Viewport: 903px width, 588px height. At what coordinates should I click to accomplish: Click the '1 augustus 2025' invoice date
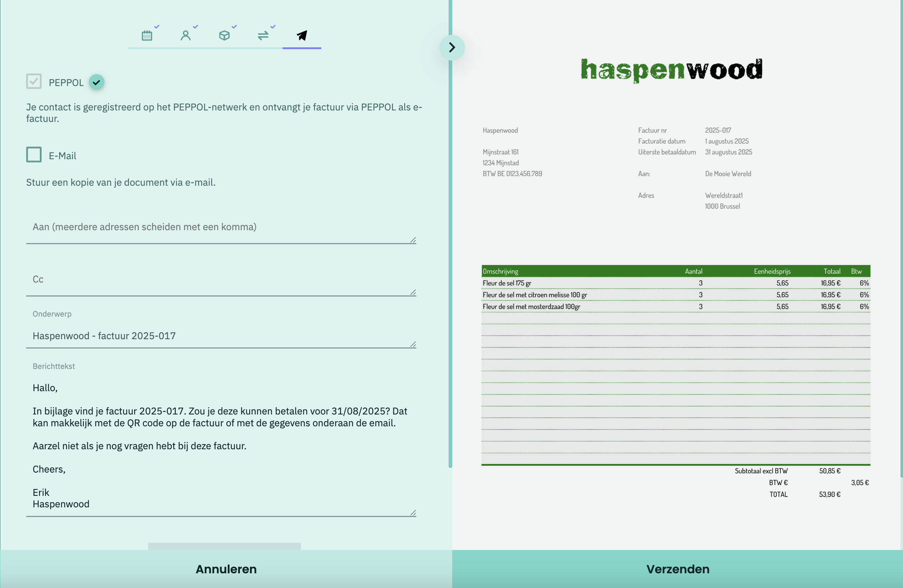(727, 141)
